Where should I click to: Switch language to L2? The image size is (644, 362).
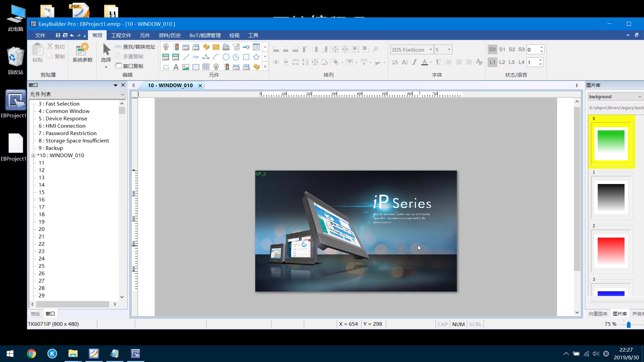coord(502,62)
